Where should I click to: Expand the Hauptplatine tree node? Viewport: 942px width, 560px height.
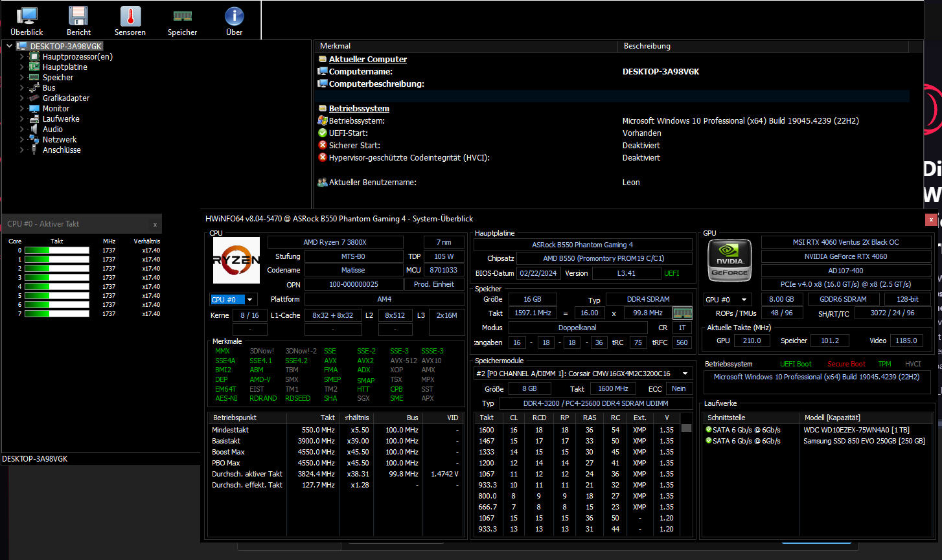[x=21, y=67]
